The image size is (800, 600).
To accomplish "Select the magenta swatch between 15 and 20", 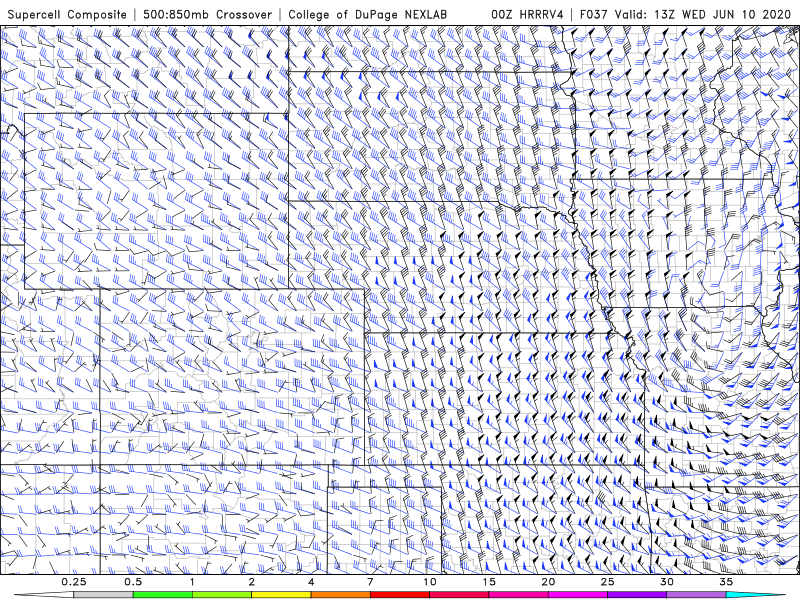I will (518, 595).
